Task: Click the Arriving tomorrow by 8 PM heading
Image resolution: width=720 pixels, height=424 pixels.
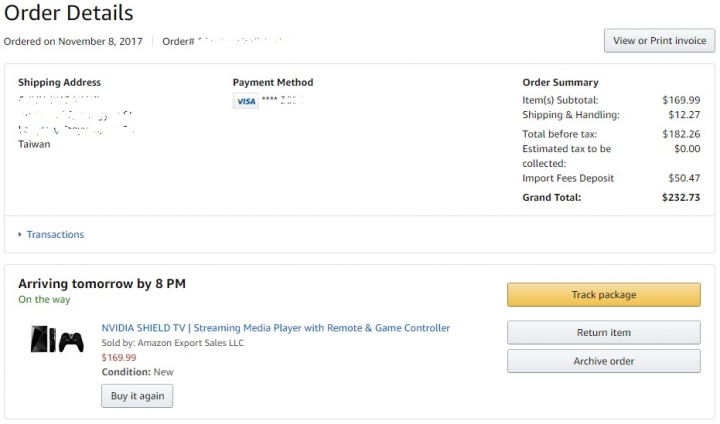Action: click(x=102, y=284)
